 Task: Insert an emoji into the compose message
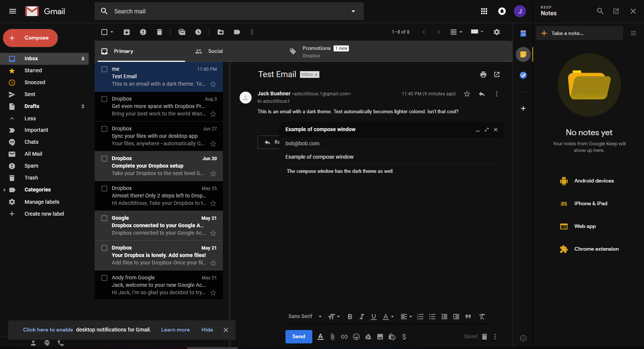(356, 336)
